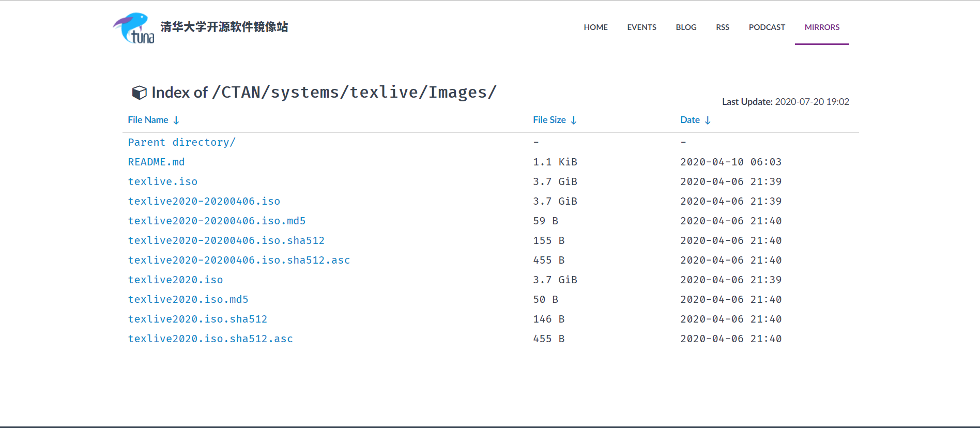Switch to the MIRRORS tab
The height and width of the screenshot is (428, 980).
click(x=822, y=27)
